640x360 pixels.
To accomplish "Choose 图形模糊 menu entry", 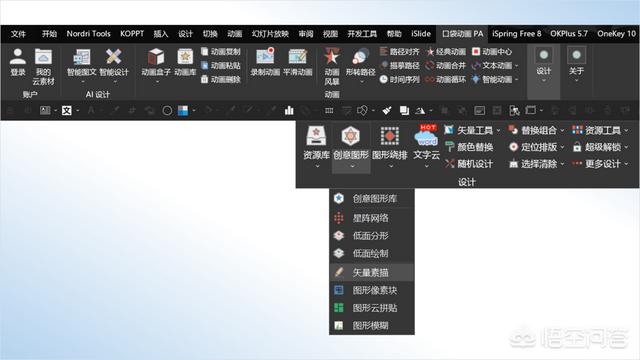I will point(372,325).
